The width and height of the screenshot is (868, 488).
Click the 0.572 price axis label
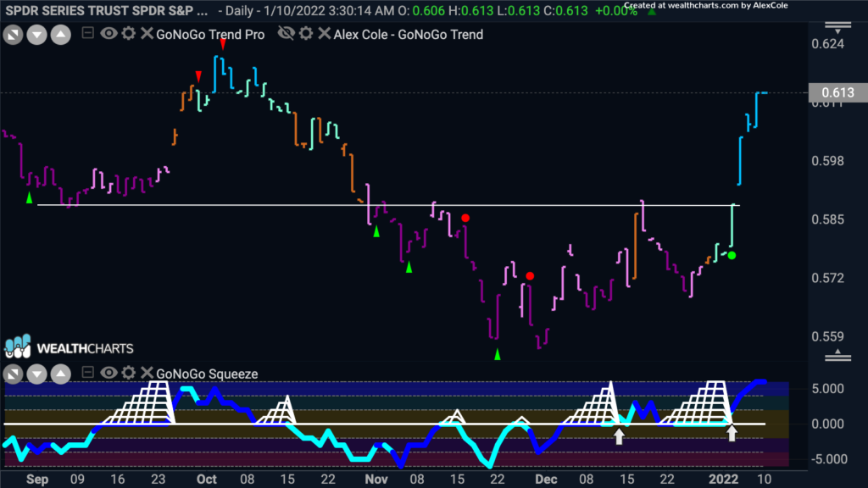(x=828, y=278)
